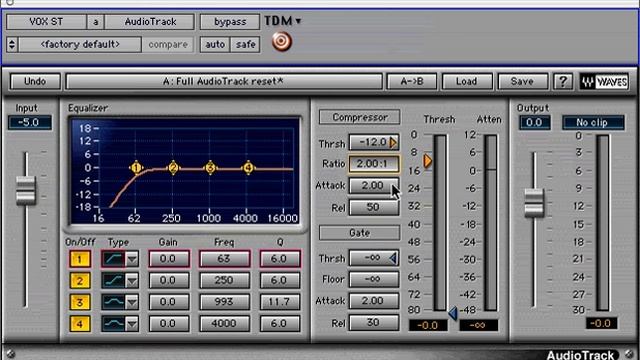This screenshot has height=360, width=640.
Task: Click the output peak readout below the meter
Action: tap(602, 324)
